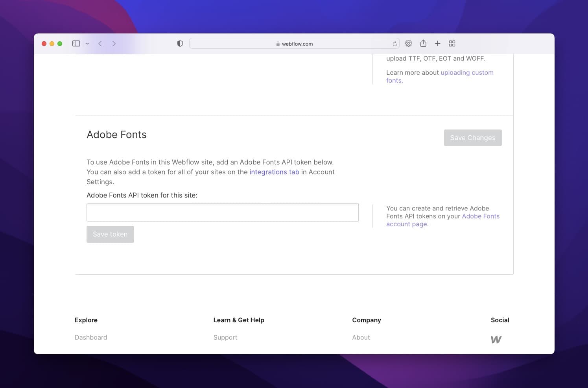
Task: Open the Support footer link
Action: 225,337
